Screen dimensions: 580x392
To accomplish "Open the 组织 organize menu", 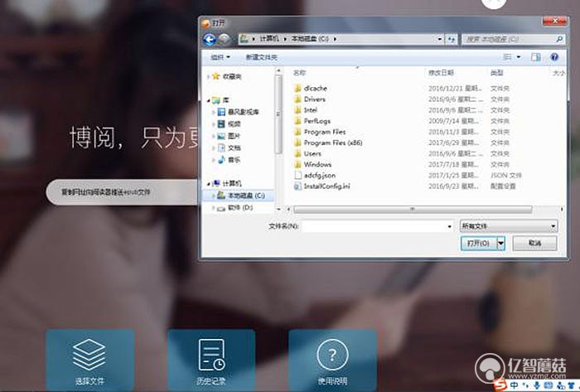I will coord(220,57).
